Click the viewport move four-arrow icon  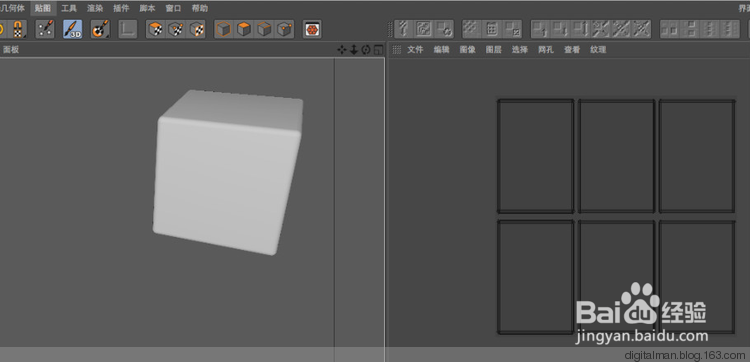coord(342,50)
